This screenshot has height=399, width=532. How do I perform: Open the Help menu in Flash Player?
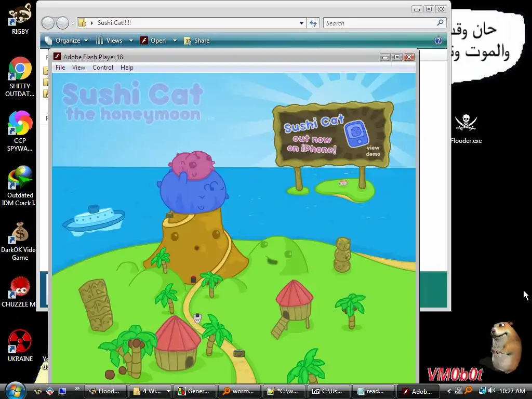127,68
